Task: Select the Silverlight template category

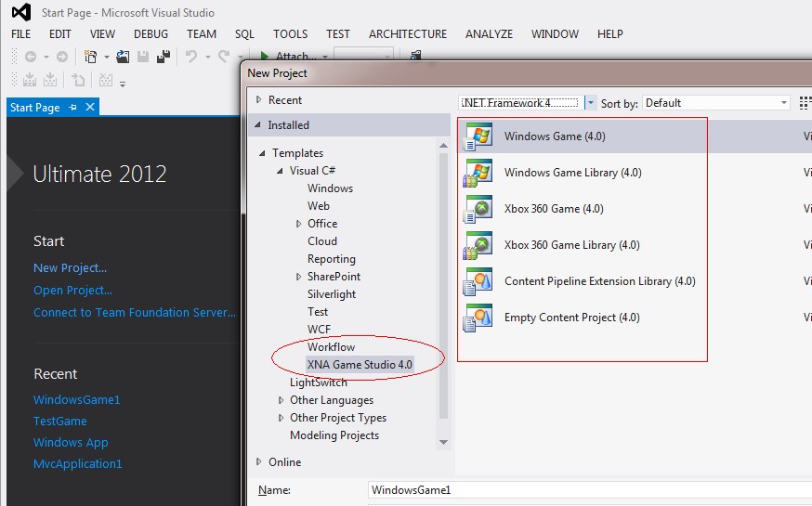Action: [x=332, y=294]
